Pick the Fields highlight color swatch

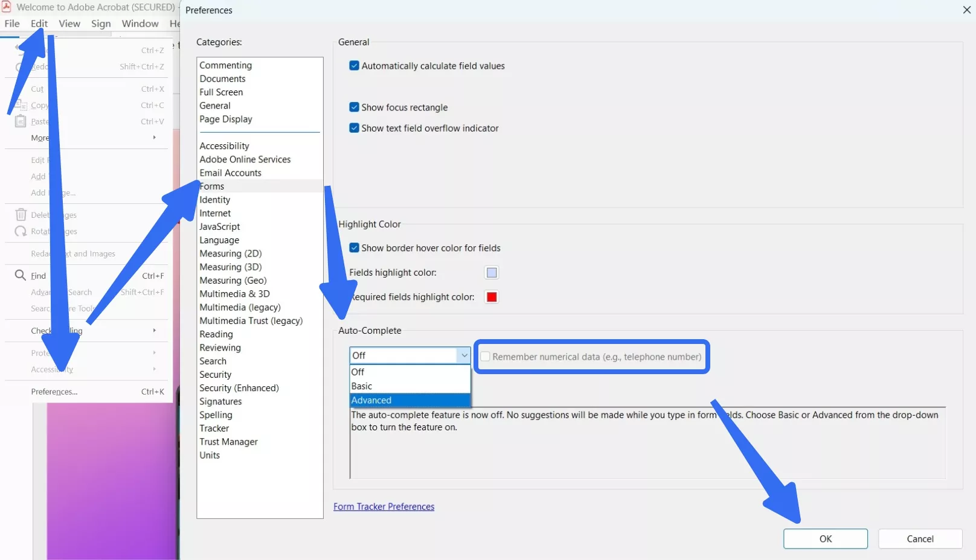coord(492,273)
